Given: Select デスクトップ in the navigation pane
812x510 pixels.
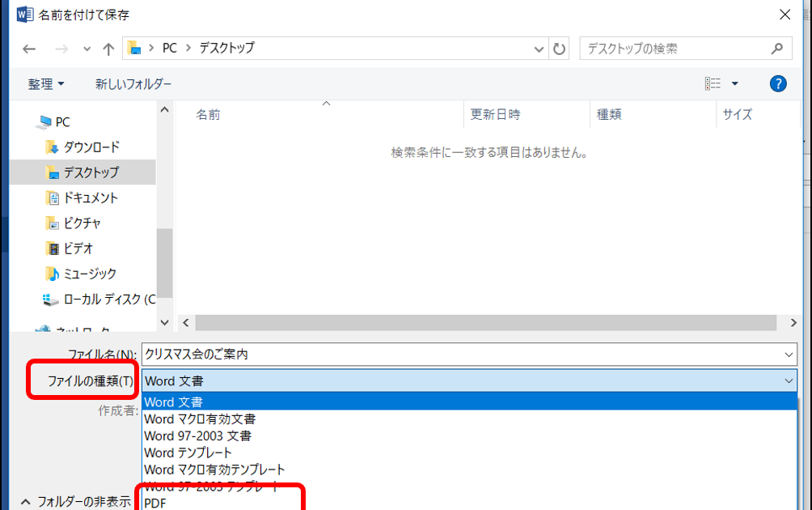Looking at the screenshot, I should pos(82,172).
